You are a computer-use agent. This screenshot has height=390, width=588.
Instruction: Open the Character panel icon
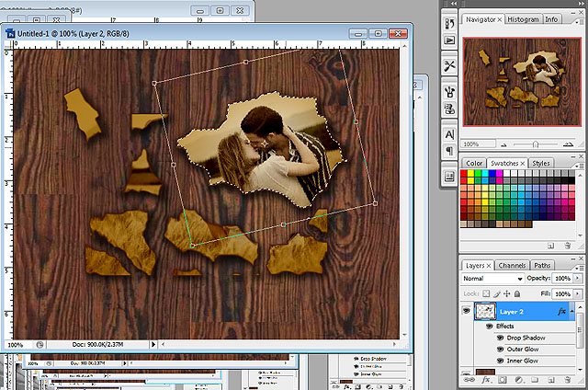click(449, 135)
